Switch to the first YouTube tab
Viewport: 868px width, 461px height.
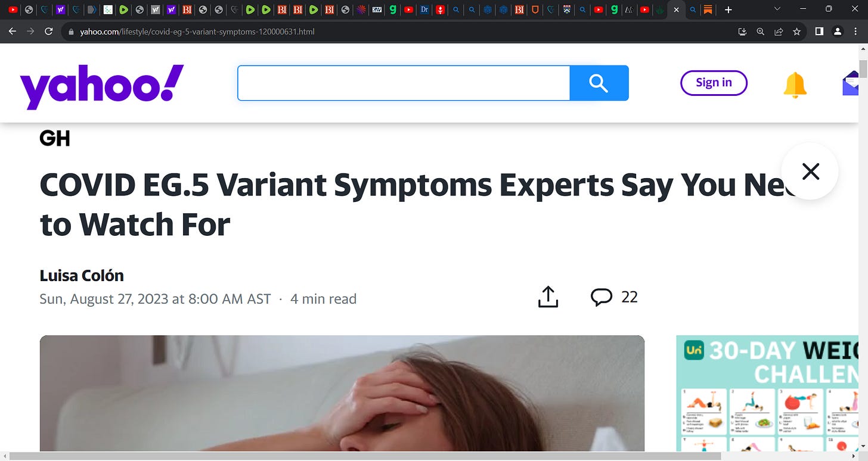coord(13,10)
